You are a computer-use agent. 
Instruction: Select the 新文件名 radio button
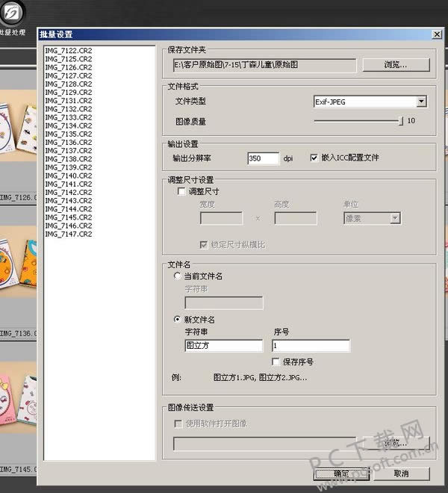177,320
